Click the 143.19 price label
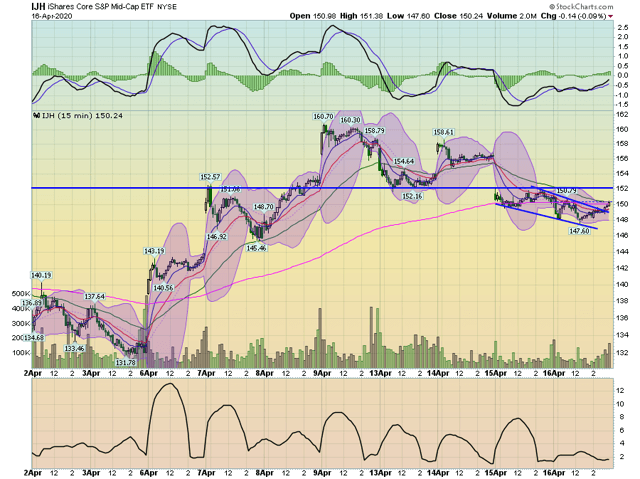The width and height of the screenshot is (640, 479). pyautogui.click(x=154, y=251)
